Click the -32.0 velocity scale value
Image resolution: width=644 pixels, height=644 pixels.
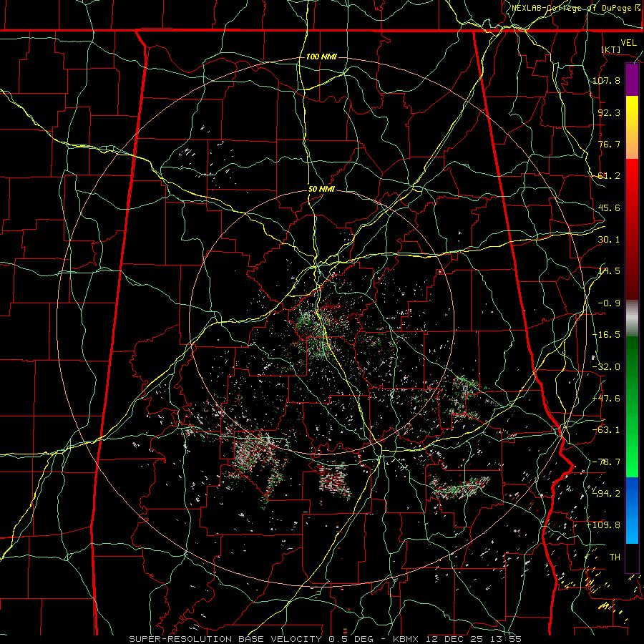tap(607, 367)
